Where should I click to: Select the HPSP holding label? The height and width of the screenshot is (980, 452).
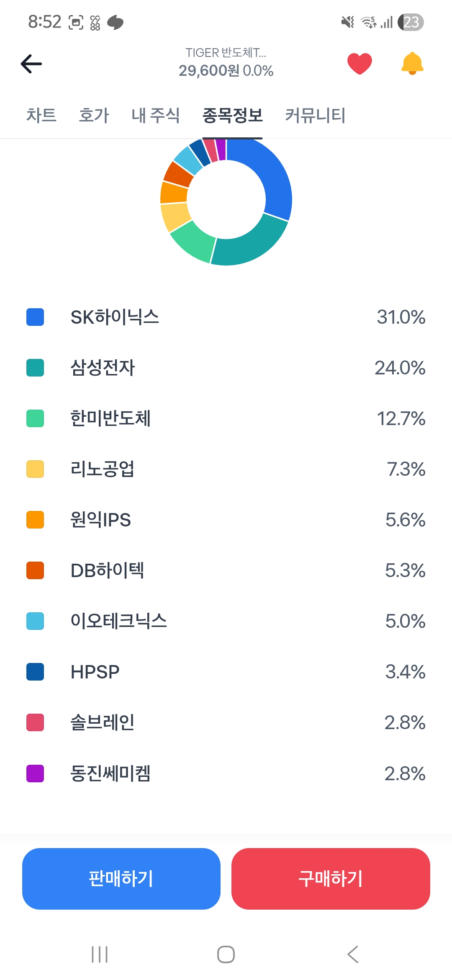coord(95,672)
